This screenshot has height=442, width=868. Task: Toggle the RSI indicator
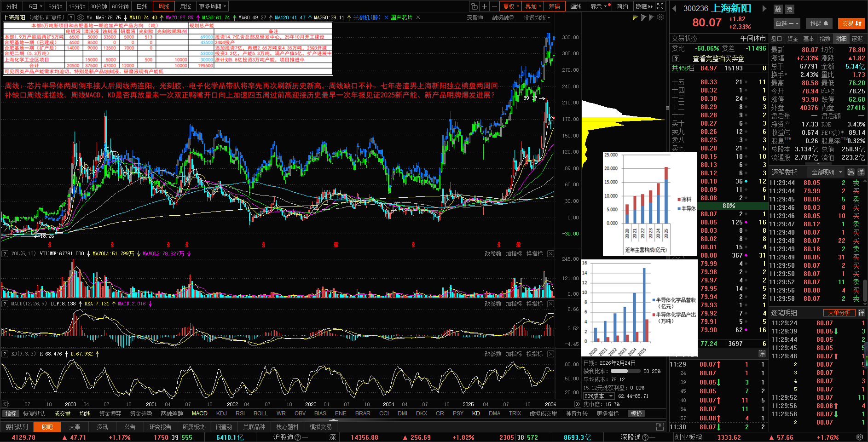click(x=240, y=413)
